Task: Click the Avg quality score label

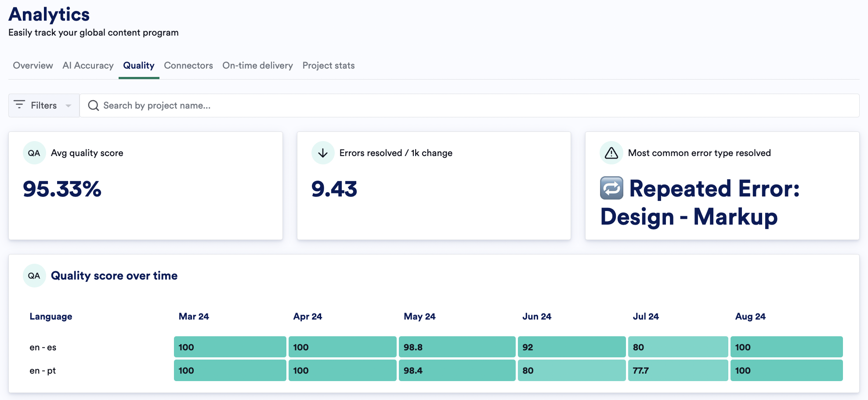Action: [87, 153]
